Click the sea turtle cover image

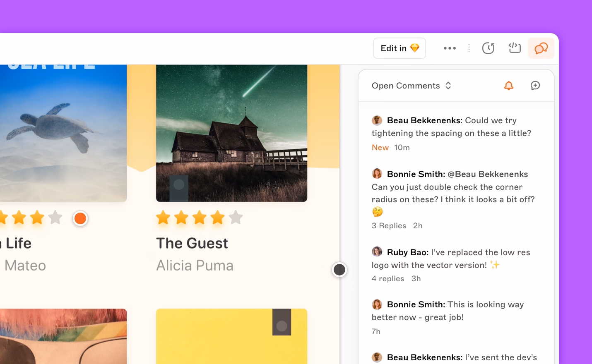pos(62,132)
